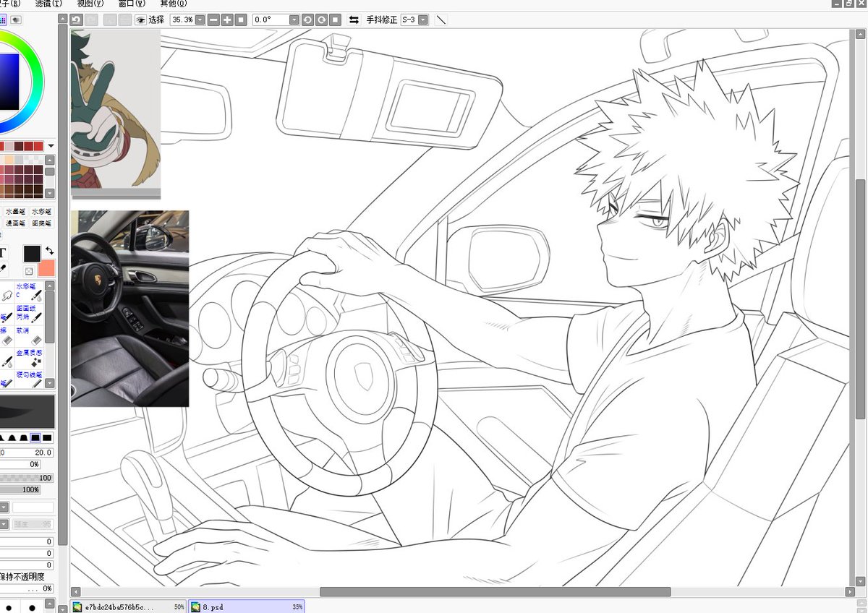Toggle selection visibility eye icon

[x=141, y=20]
